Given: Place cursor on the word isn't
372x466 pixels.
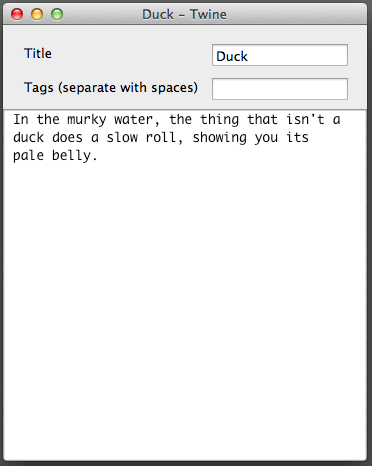Looking at the screenshot, I should coord(305,120).
